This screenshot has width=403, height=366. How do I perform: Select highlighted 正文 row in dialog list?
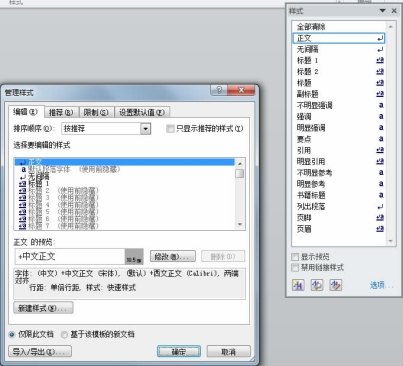124,162
